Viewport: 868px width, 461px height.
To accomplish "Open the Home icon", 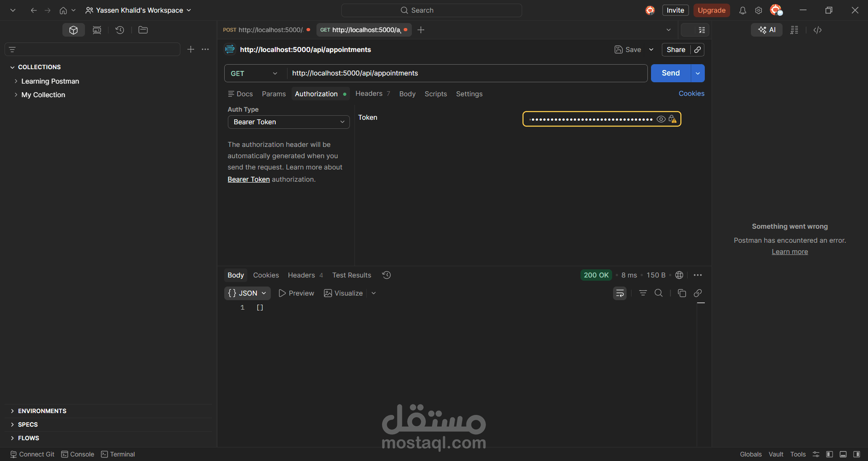I will click(x=63, y=10).
